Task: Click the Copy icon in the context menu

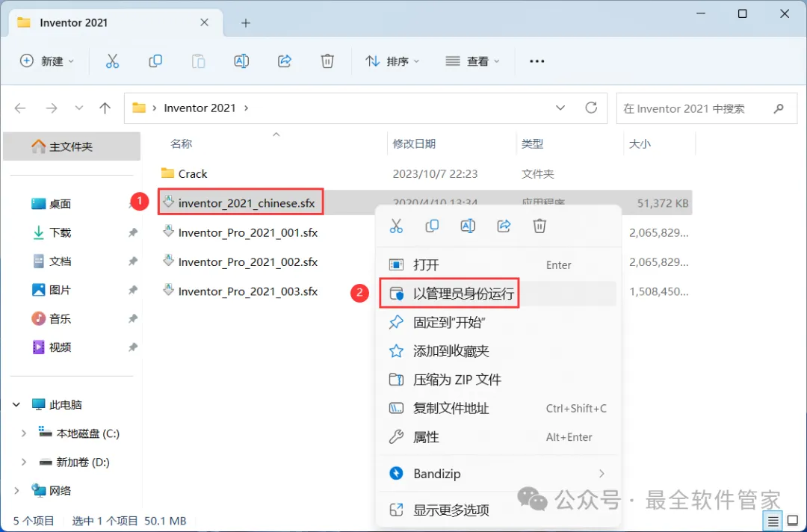Action: click(x=432, y=226)
